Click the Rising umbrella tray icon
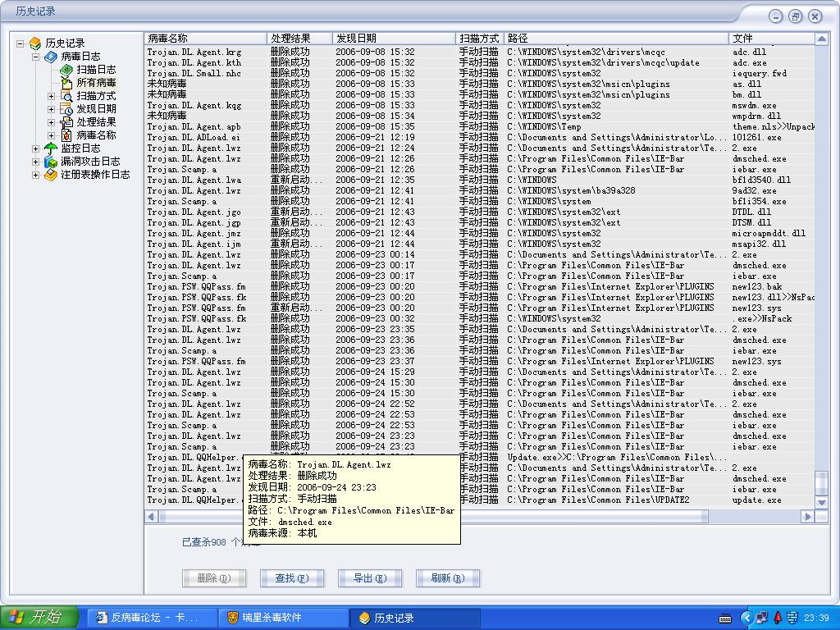 tap(792, 618)
